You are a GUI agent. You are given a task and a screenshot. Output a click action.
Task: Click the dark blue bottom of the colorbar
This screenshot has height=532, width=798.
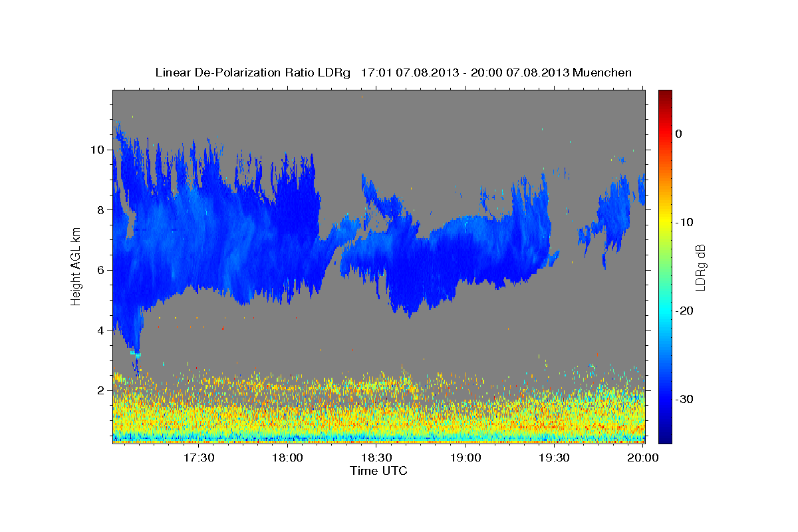click(x=665, y=438)
